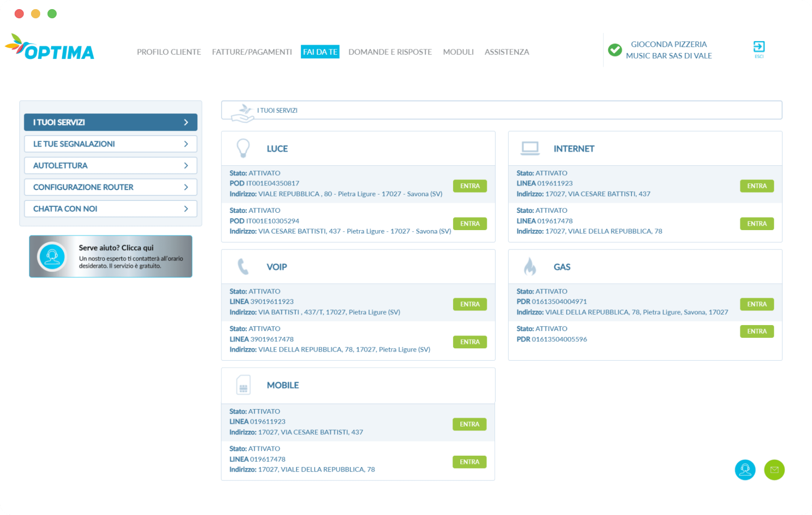Click ENTRA on GAS PDR 01613504004971
The image size is (812, 515).
point(757,304)
